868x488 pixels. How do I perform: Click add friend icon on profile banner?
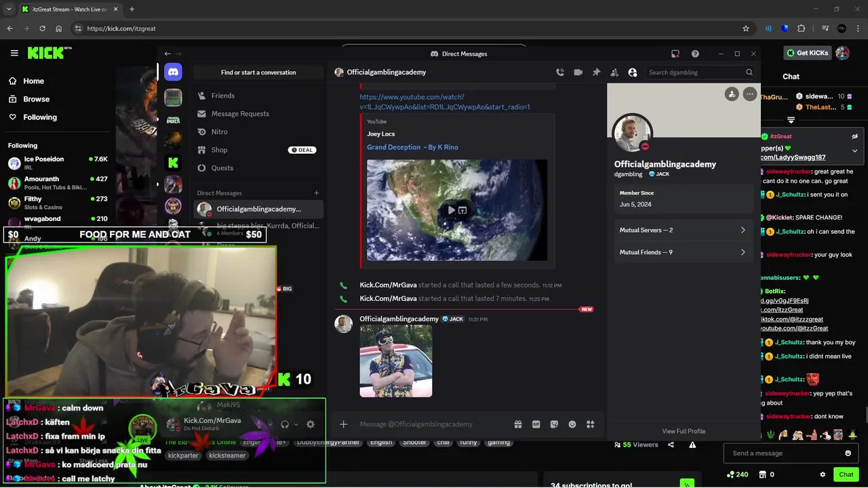(732, 94)
